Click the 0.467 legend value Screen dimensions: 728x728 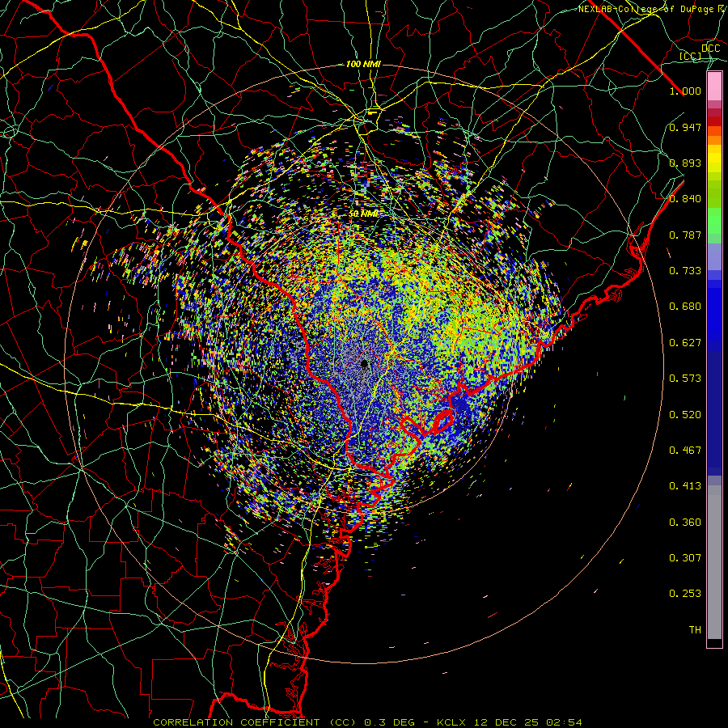pyautogui.click(x=685, y=451)
